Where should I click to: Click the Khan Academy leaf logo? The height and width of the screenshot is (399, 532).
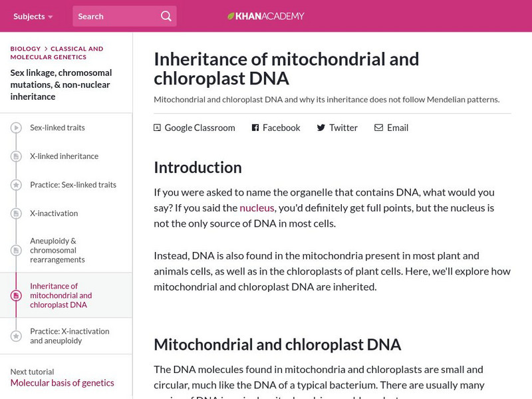(x=231, y=16)
